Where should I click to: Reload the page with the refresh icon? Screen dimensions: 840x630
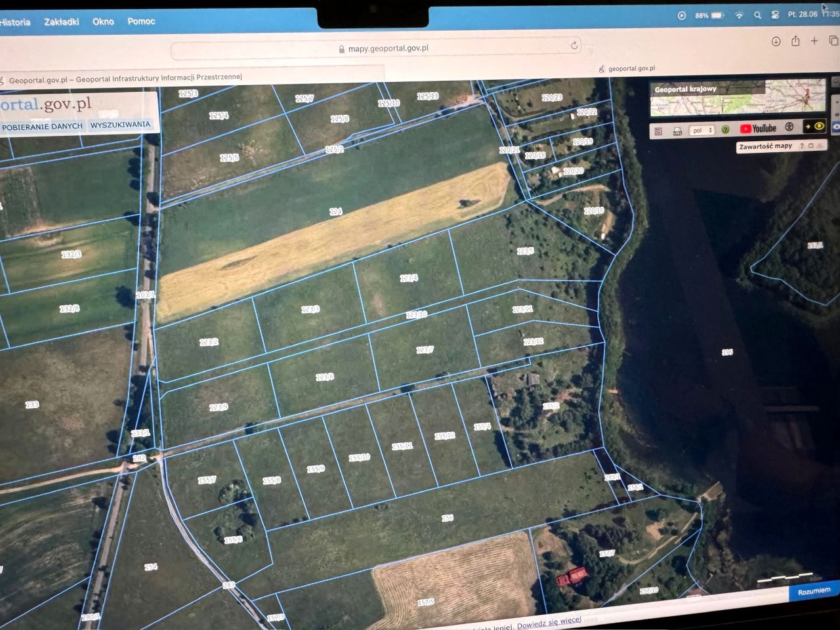[574, 45]
